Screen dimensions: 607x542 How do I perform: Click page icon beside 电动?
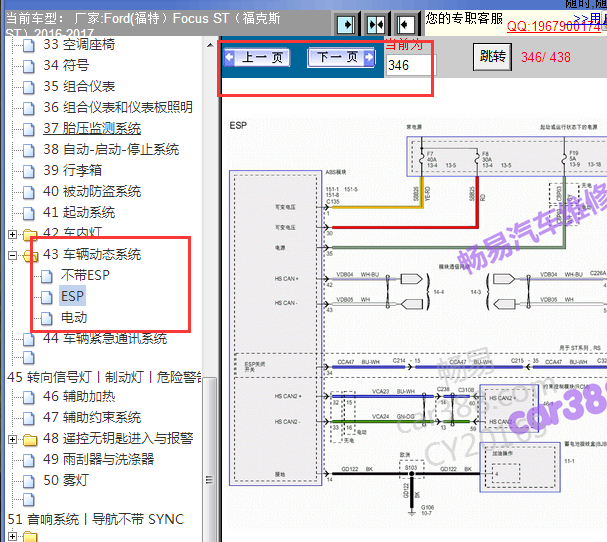[x=47, y=318]
